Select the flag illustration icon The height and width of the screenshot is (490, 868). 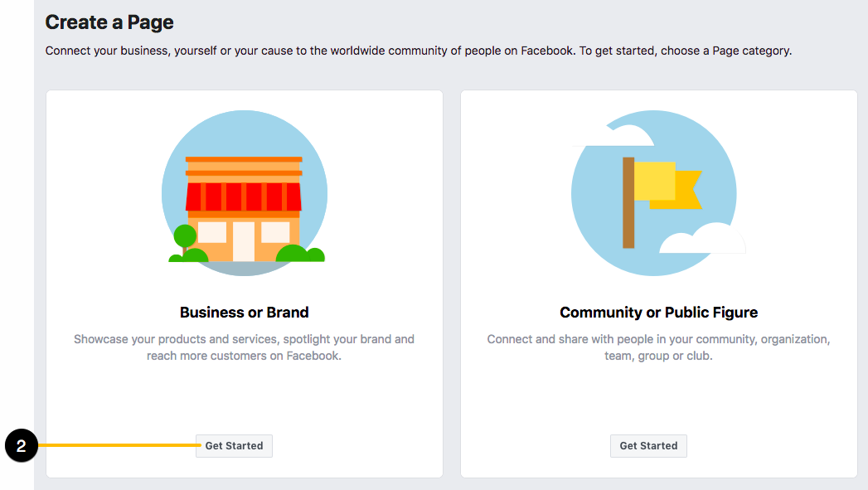654,193
